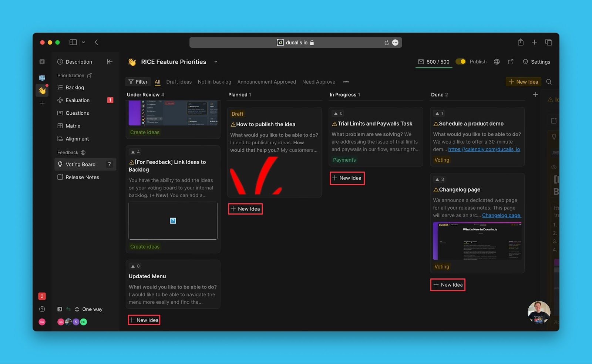Open the overflow menu after Need Approve
Viewport: 592px width, 364px height.
click(x=346, y=82)
